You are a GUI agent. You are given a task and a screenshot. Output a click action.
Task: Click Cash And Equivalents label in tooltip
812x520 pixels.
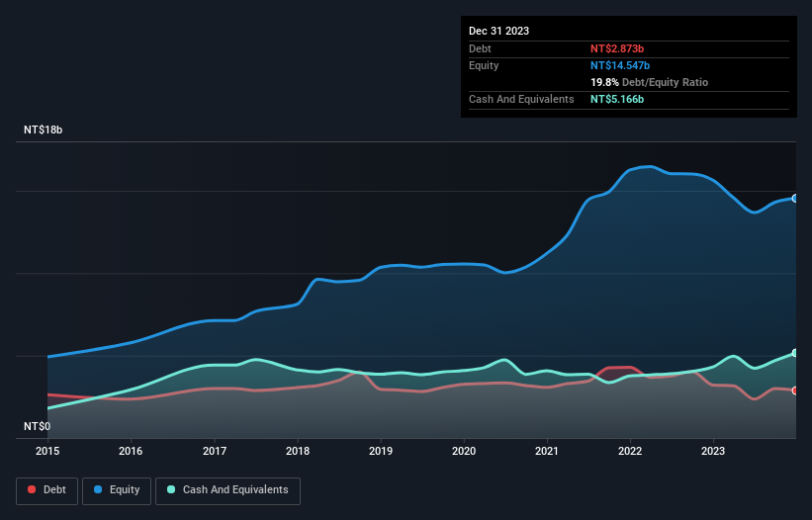click(521, 99)
